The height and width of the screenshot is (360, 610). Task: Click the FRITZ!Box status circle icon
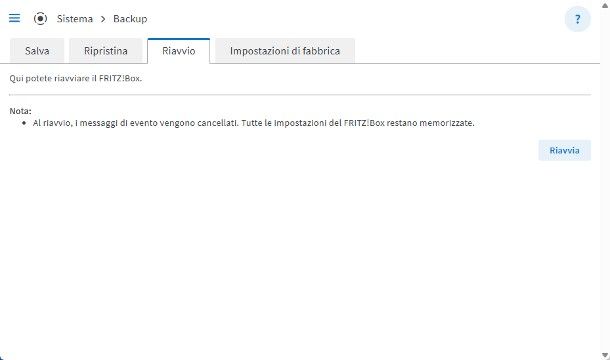pyautogui.click(x=40, y=18)
